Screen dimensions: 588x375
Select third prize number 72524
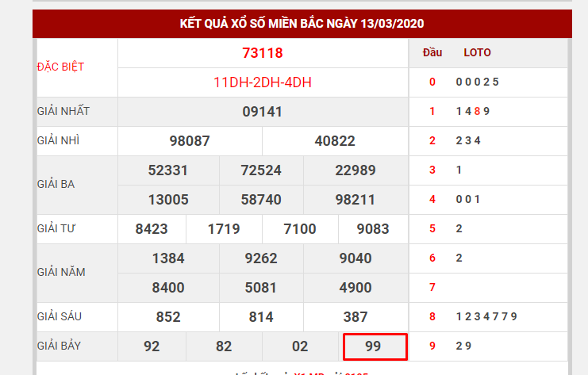coord(261,170)
